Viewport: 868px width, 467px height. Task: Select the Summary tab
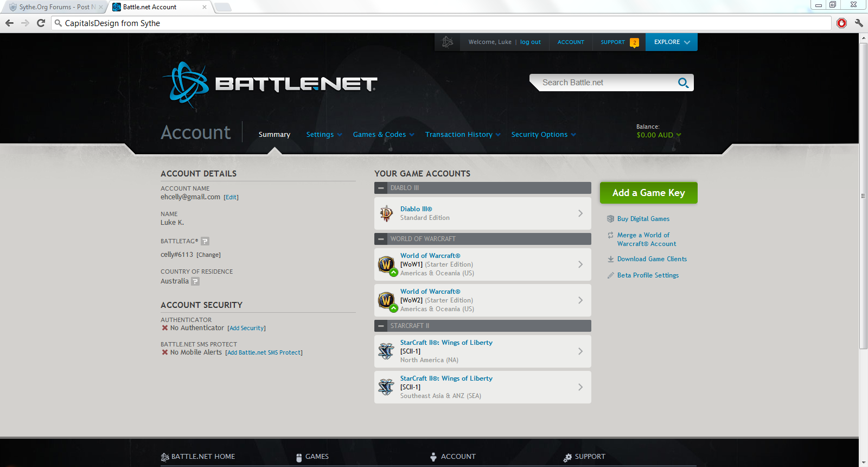[275, 135]
